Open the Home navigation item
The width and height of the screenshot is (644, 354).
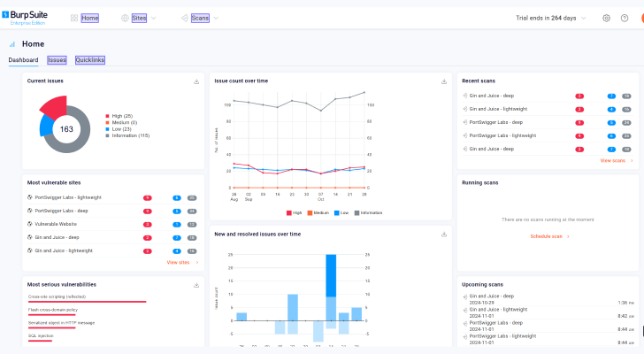coord(90,18)
